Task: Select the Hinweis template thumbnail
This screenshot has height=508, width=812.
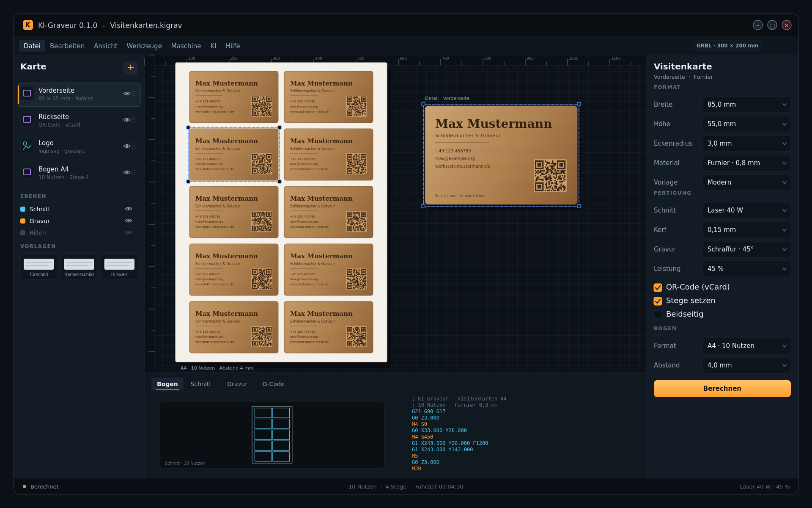Action: pyautogui.click(x=119, y=267)
